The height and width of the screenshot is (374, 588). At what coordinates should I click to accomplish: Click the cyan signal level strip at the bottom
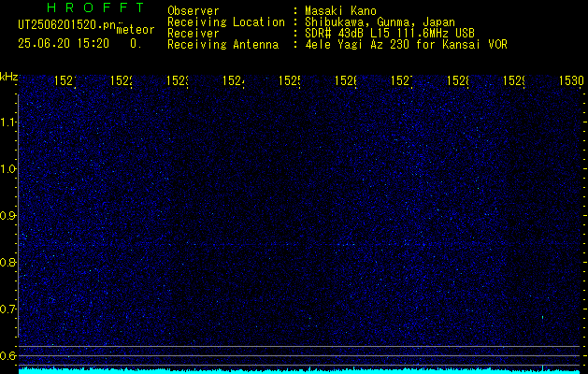[x=301, y=370]
